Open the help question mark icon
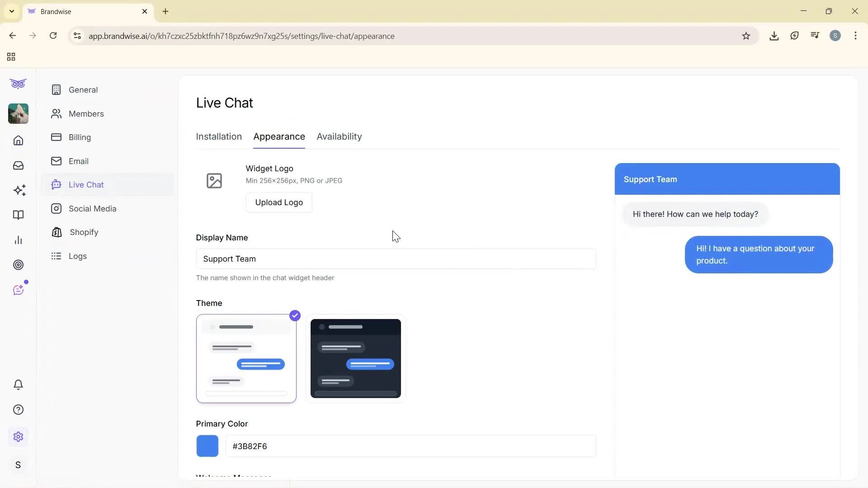 (18, 409)
